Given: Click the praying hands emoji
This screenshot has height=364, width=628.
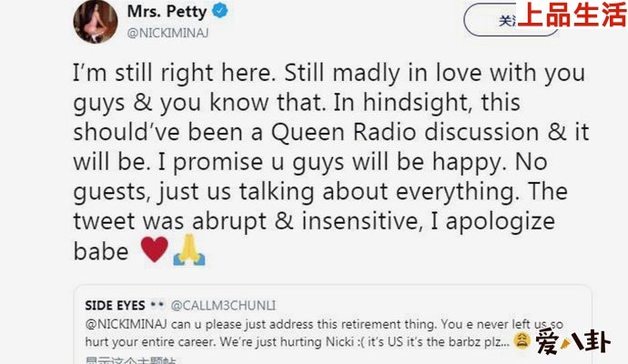Looking at the screenshot, I should [189, 250].
